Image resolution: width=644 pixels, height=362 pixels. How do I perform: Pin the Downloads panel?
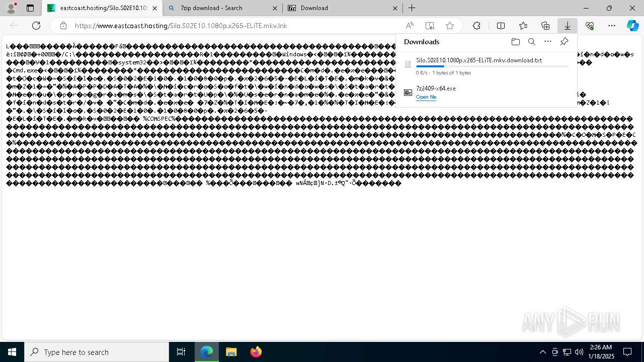564,42
